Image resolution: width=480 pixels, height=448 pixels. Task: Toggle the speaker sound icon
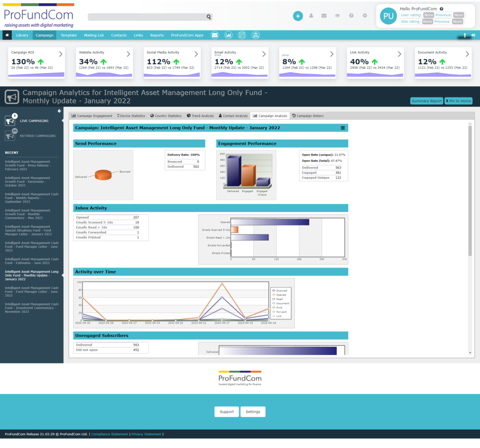473,35
